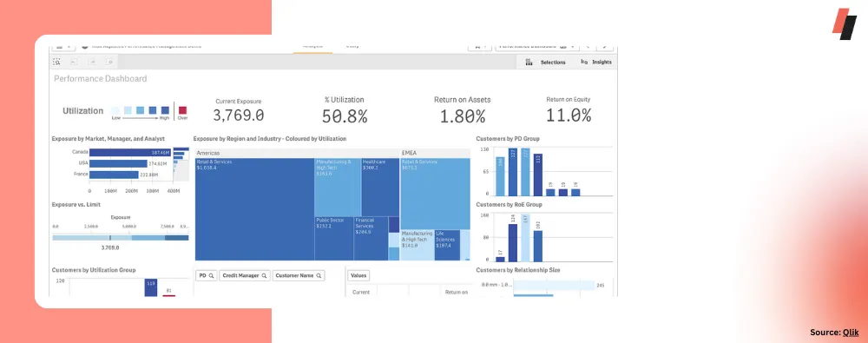
Task: Click the Values button above the table
Action: click(x=358, y=275)
